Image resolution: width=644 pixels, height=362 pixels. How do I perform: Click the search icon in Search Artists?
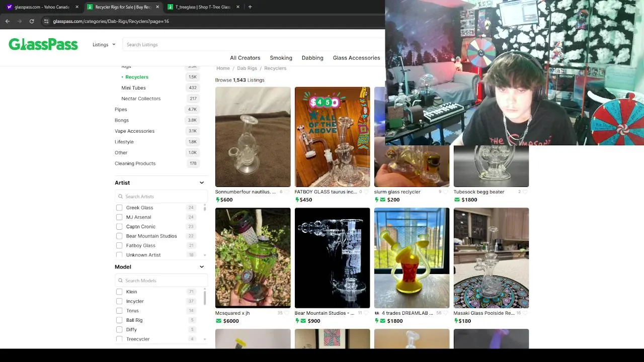[121, 197]
